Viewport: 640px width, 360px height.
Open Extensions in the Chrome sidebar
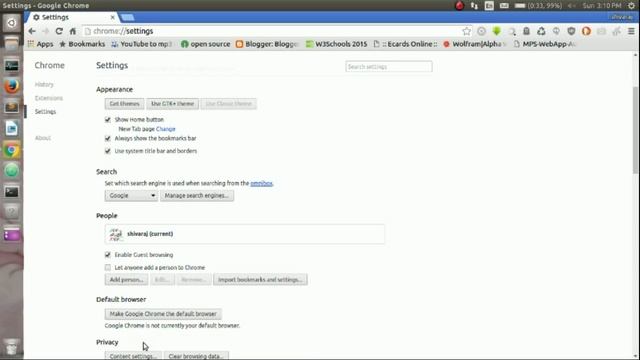click(x=49, y=98)
